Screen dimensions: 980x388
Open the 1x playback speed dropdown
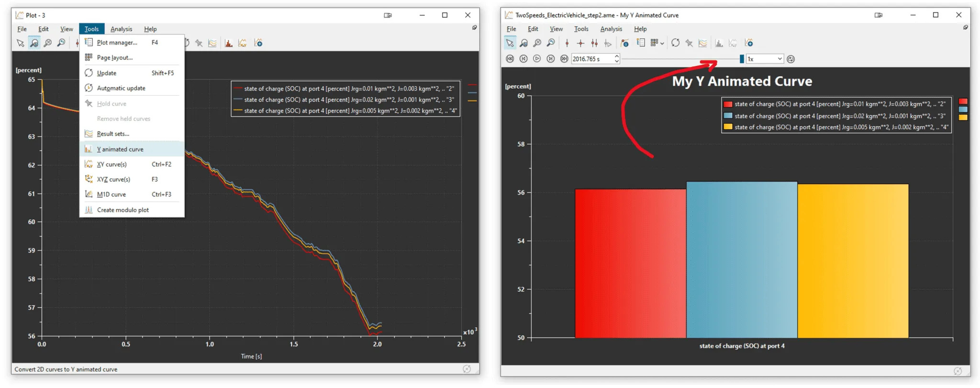[765, 59]
